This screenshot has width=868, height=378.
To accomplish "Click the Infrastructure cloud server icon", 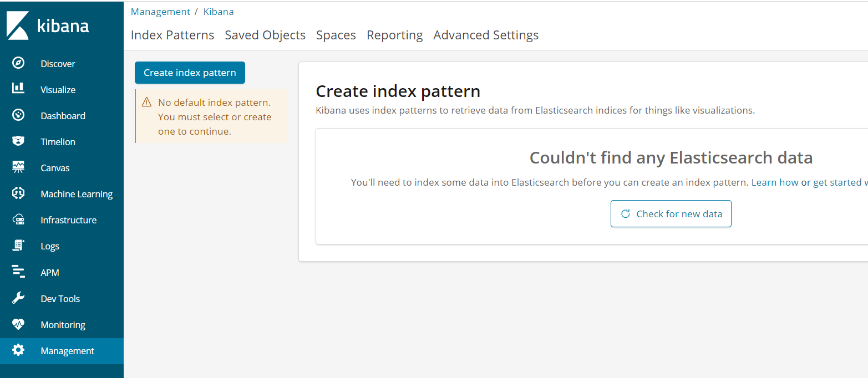I will (18, 219).
